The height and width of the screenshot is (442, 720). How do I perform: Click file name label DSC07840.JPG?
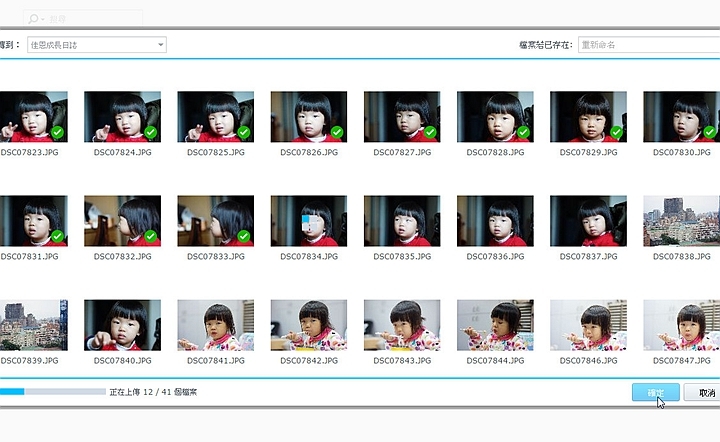click(123, 361)
